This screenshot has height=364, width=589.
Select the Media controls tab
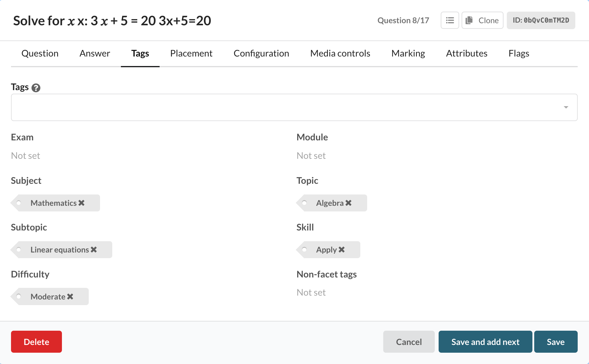pos(340,53)
